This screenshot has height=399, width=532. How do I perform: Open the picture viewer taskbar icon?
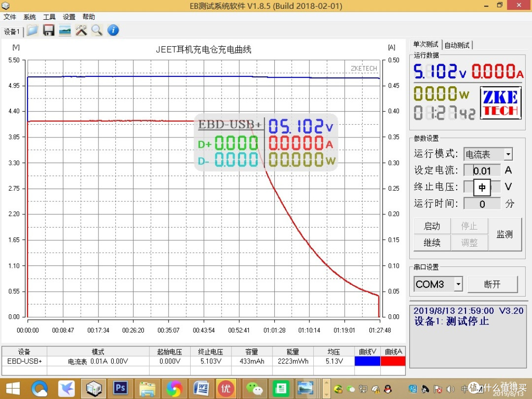pyautogui.click(x=305, y=389)
